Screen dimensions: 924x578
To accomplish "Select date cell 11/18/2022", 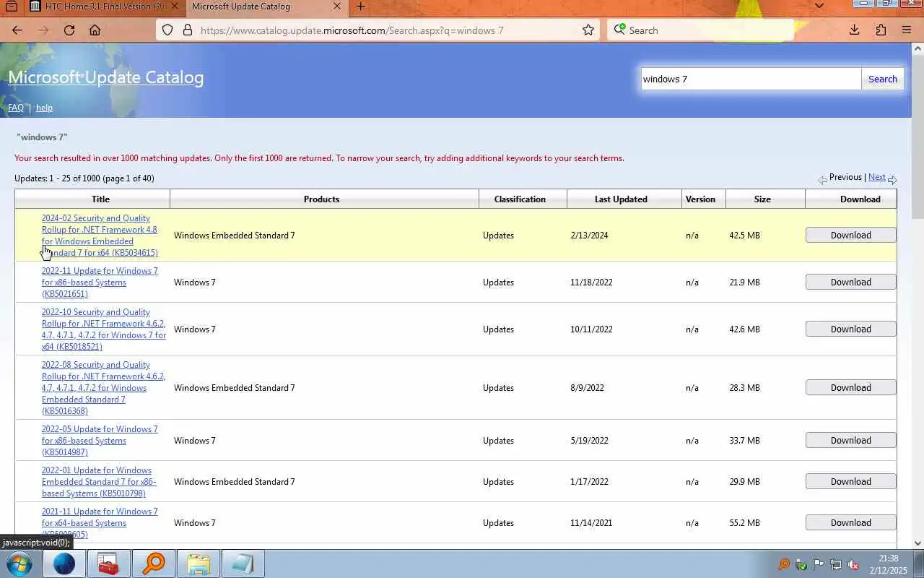I will [591, 282].
